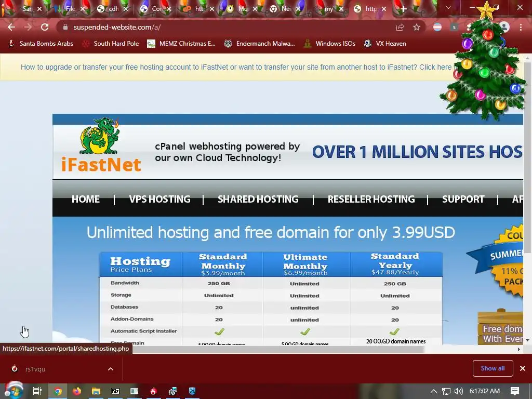Open the MEMZ Christmas bookmark
The image size is (532, 399).
(x=181, y=44)
